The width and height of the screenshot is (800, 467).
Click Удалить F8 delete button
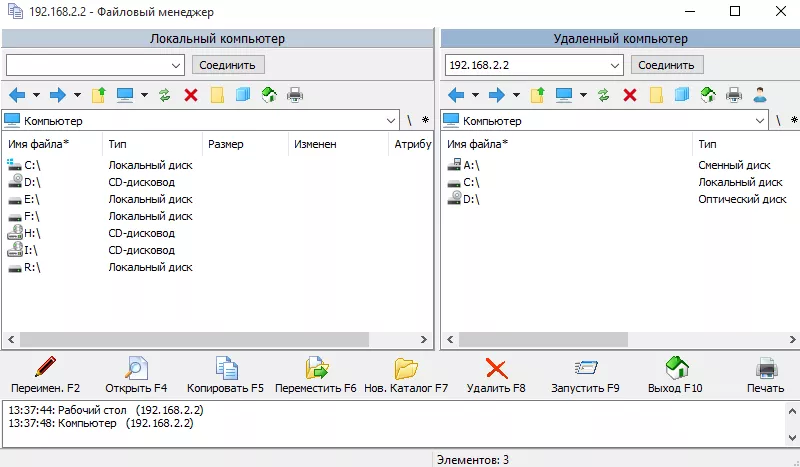(496, 375)
